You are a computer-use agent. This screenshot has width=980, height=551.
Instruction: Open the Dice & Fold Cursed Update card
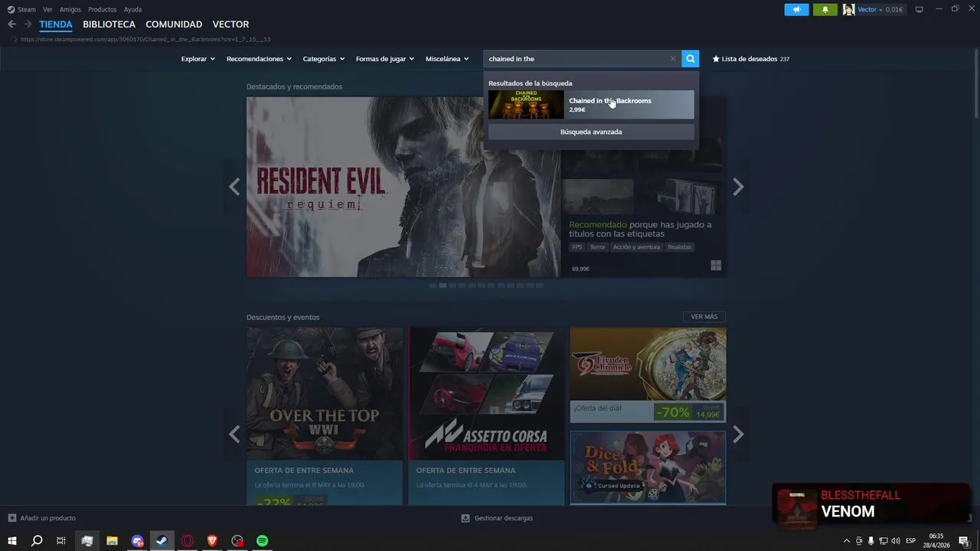[648, 468]
